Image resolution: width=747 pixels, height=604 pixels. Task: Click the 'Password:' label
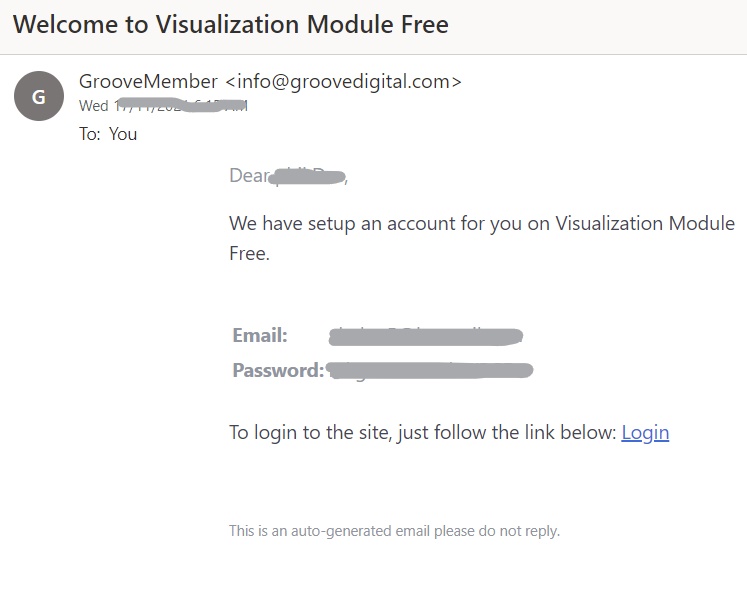(x=278, y=370)
